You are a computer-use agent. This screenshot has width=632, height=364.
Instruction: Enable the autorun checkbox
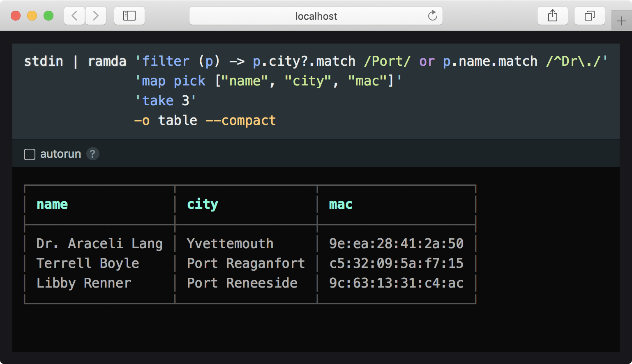(x=30, y=154)
